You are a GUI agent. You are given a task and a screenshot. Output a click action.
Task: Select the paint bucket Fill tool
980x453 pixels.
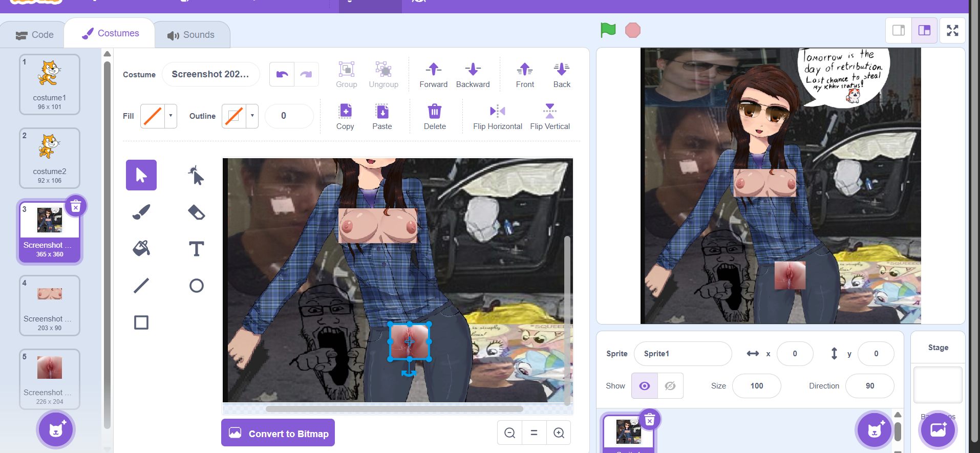(141, 249)
